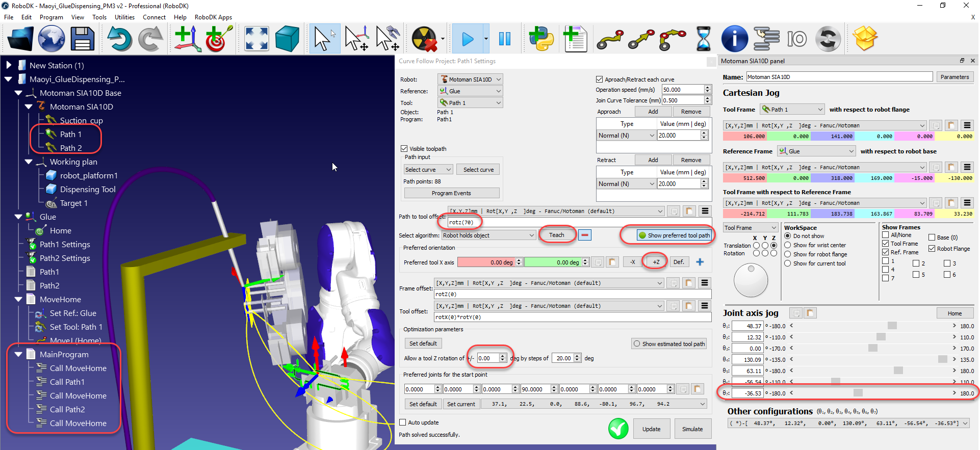
Task: Click the yellow open-box add-in icon
Action: click(x=865, y=39)
